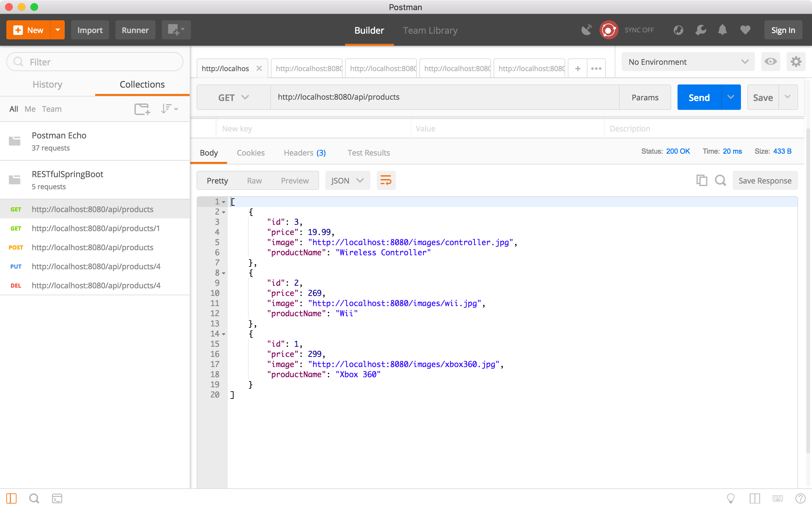Close the active localhost request tab

[x=259, y=68]
